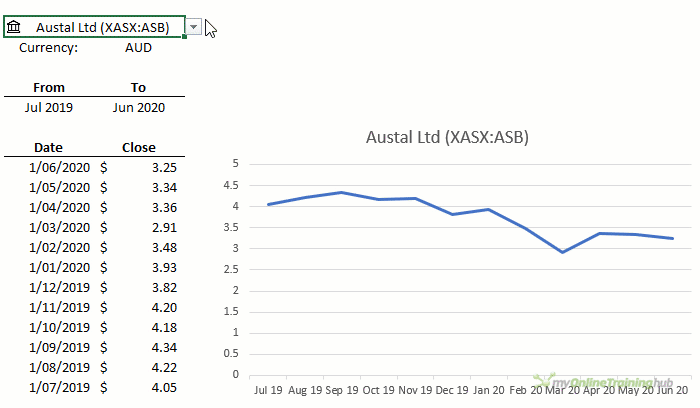Click the Currency: label cell
Viewport: 700px width, 408px height.
coord(48,48)
